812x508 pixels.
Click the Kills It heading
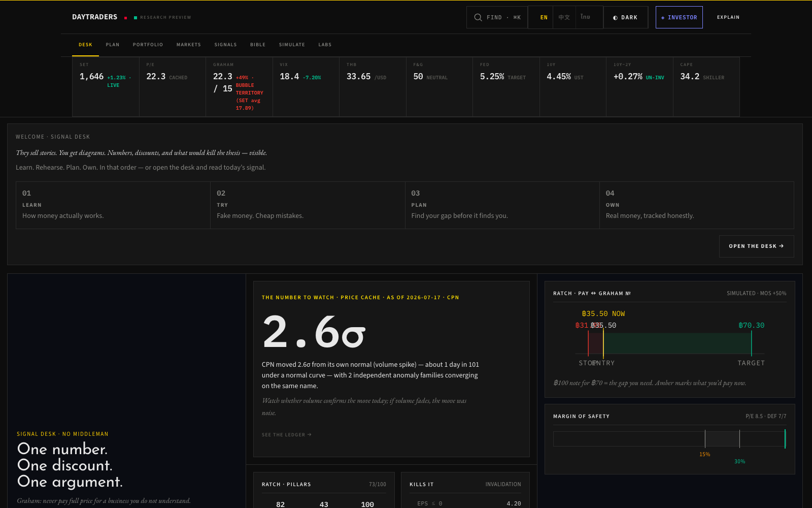pos(422,485)
